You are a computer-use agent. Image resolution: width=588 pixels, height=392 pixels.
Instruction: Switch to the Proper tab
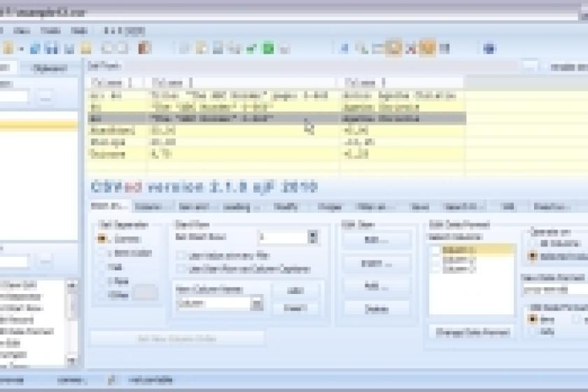tap(330, 206)
